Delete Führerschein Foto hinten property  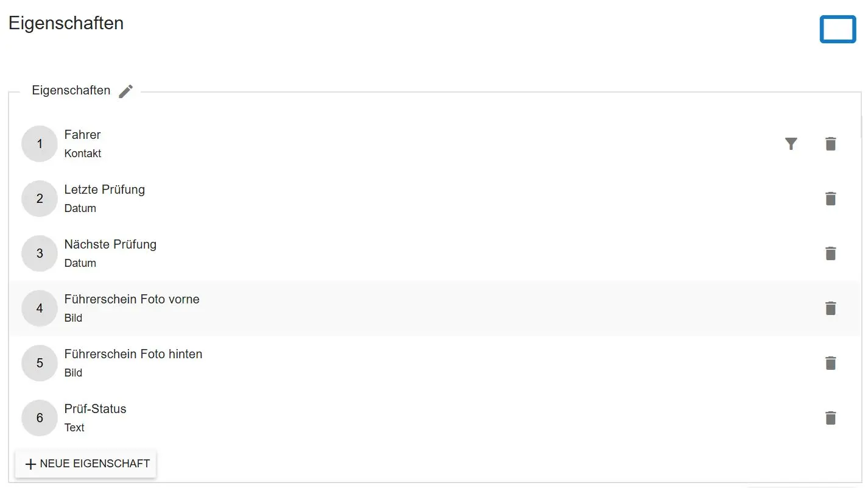pos(830,363)
